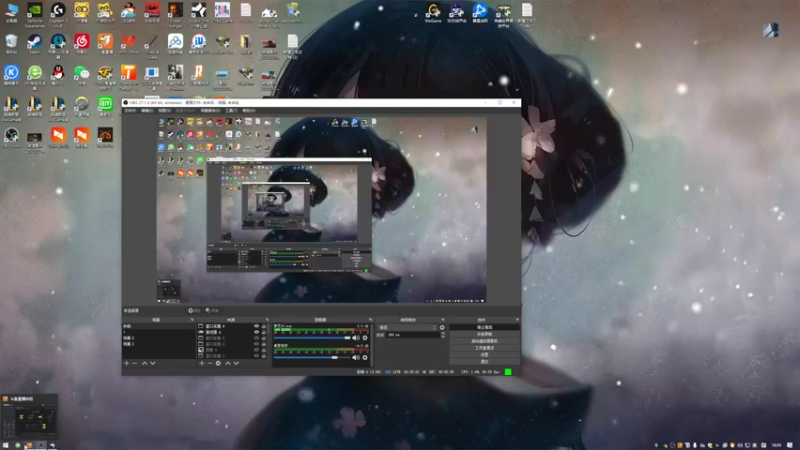Add a new scene with plus icon
The image size is (800, 450).
tap(127, 363)
